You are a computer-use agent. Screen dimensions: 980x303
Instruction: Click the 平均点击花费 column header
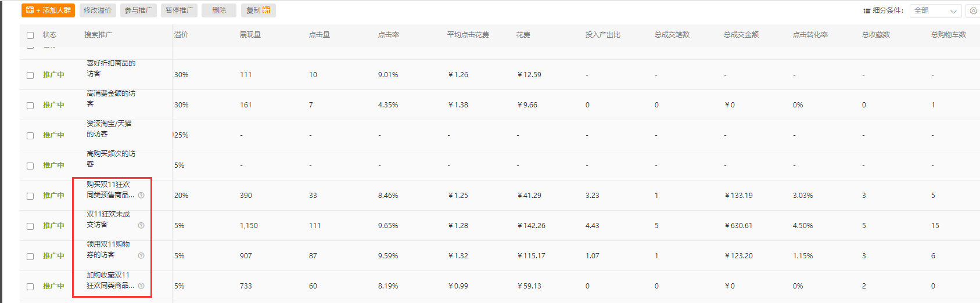(468, 35)
